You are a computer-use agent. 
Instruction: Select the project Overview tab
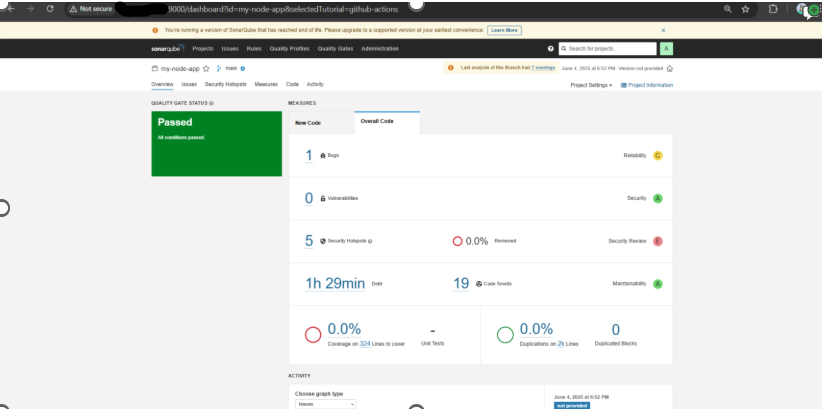coord(162,84)
